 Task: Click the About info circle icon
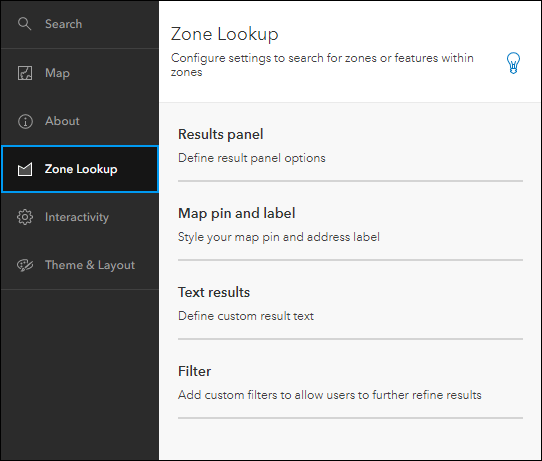pos(25,121)
